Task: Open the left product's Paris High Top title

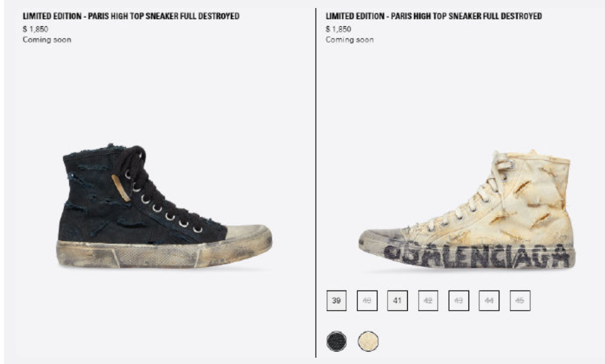Action: click(131, 16)
